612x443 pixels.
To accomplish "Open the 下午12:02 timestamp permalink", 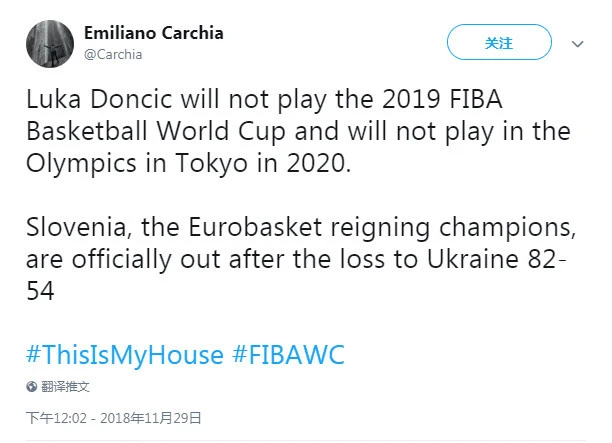I will point(56,418).
